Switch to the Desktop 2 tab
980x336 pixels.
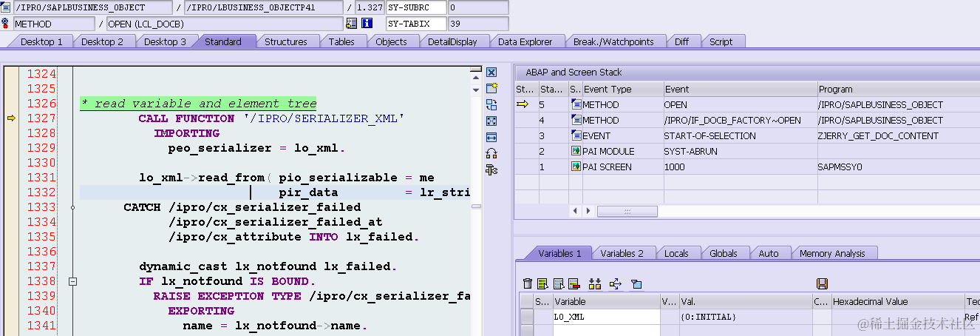(x=102, y=41)
